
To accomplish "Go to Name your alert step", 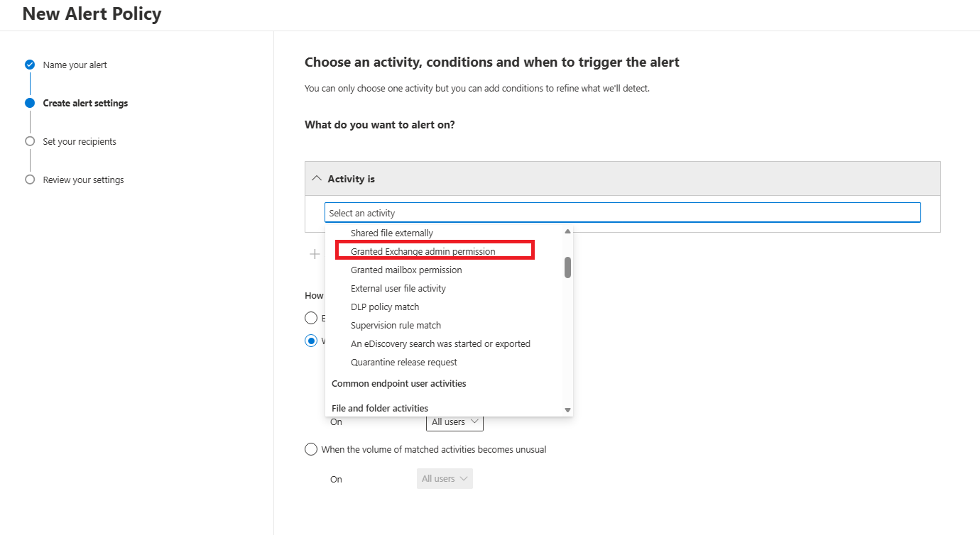I will point(75,65).
